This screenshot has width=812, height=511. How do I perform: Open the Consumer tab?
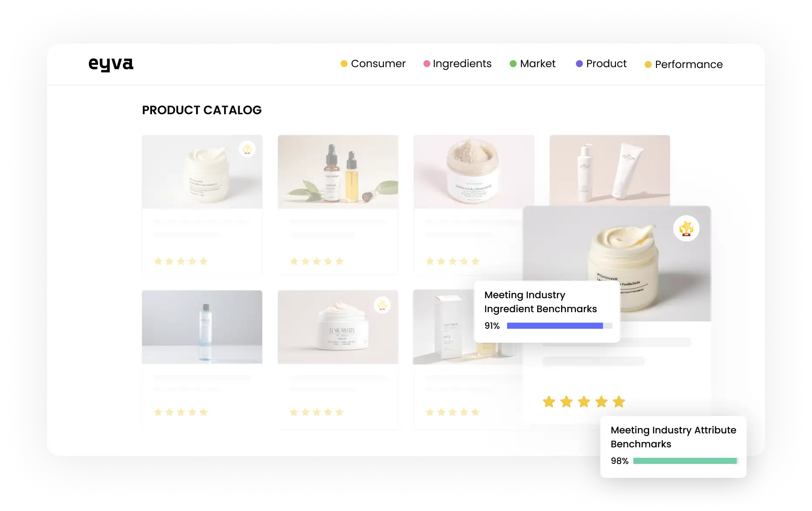[x=378, y=64]
